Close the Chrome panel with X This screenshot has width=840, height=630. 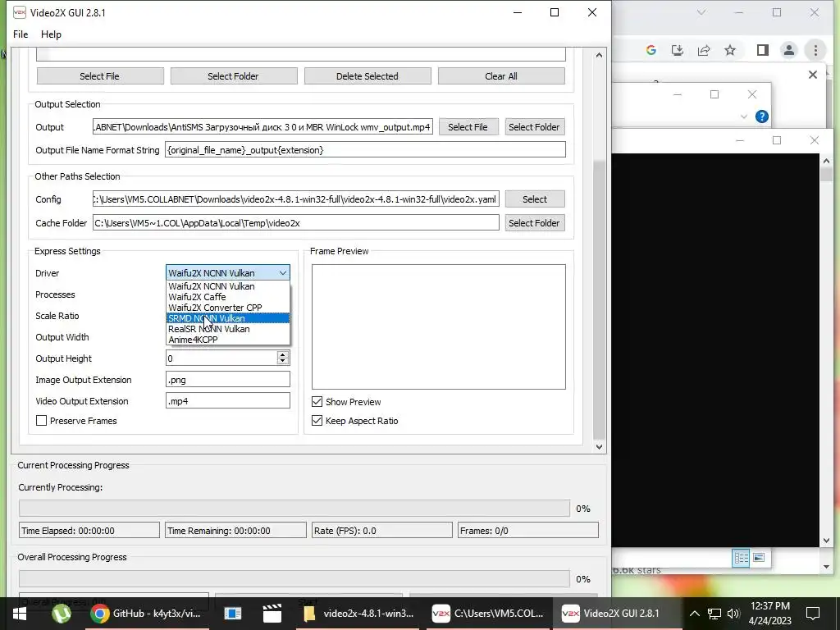coord(813,75)
